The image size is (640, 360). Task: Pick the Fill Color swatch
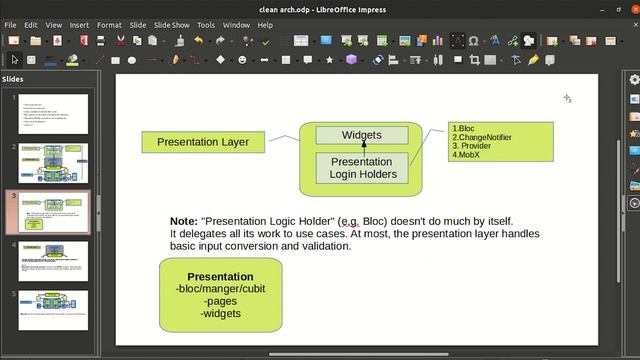72,60
